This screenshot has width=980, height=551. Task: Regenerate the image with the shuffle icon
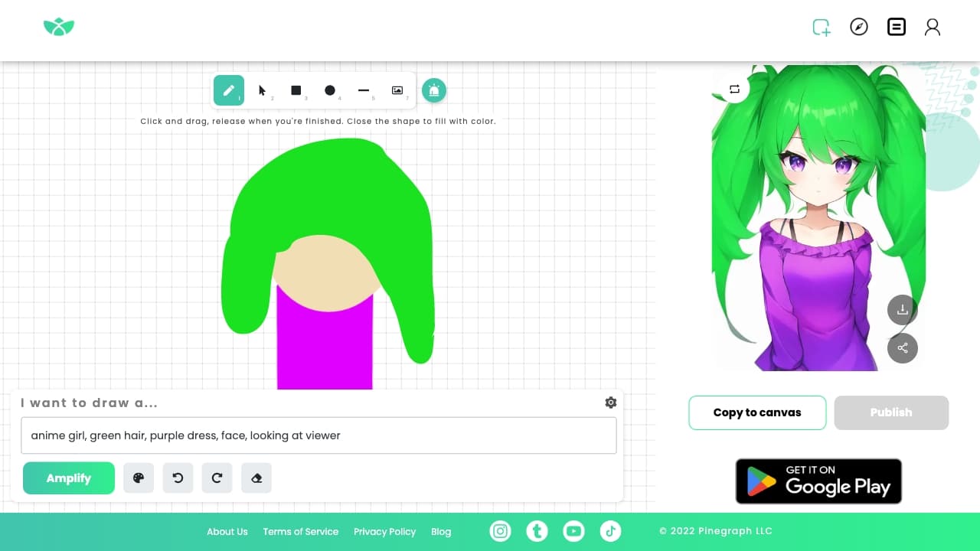(x=734, y=89)
